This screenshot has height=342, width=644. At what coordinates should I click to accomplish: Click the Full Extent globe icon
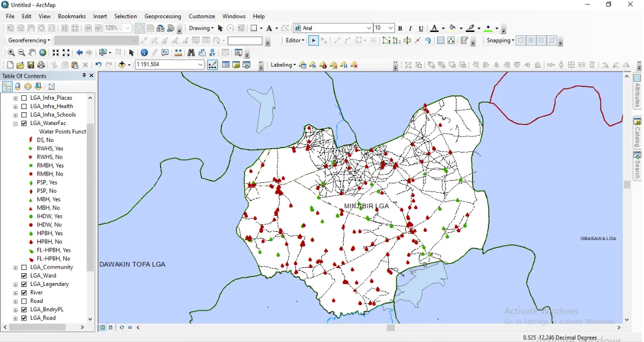tap(42, 52)
